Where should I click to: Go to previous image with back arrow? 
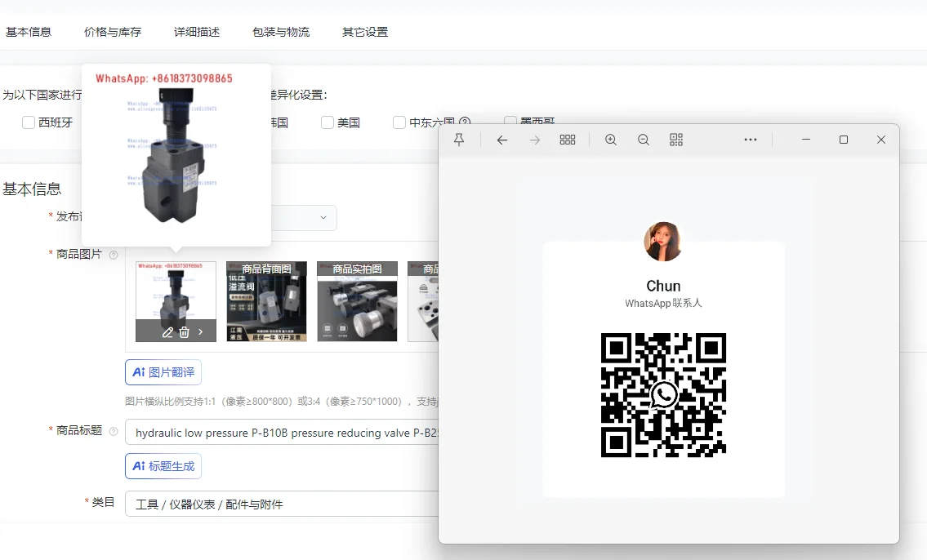pyautogui.click(x=502, y=140)
